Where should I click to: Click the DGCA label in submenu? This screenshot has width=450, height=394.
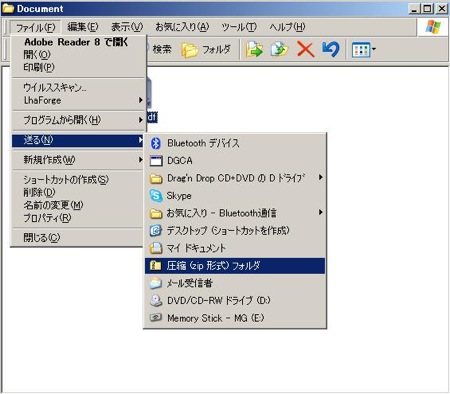point(180,161)
